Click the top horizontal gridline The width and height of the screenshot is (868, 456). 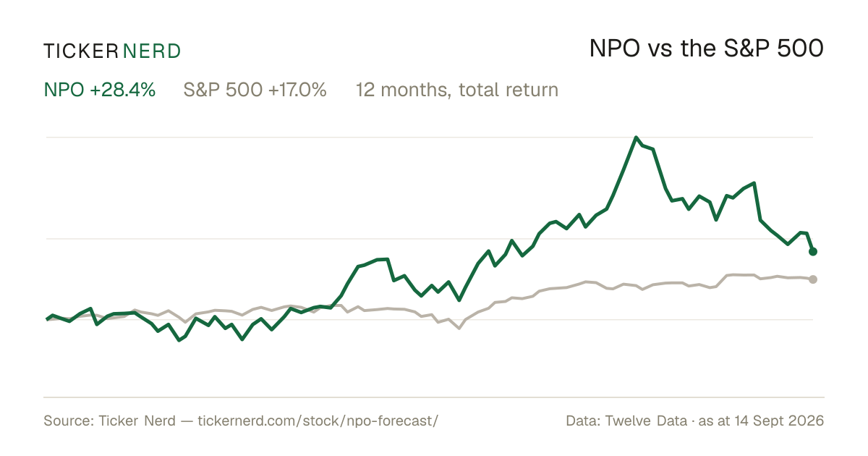coord(428,137)
